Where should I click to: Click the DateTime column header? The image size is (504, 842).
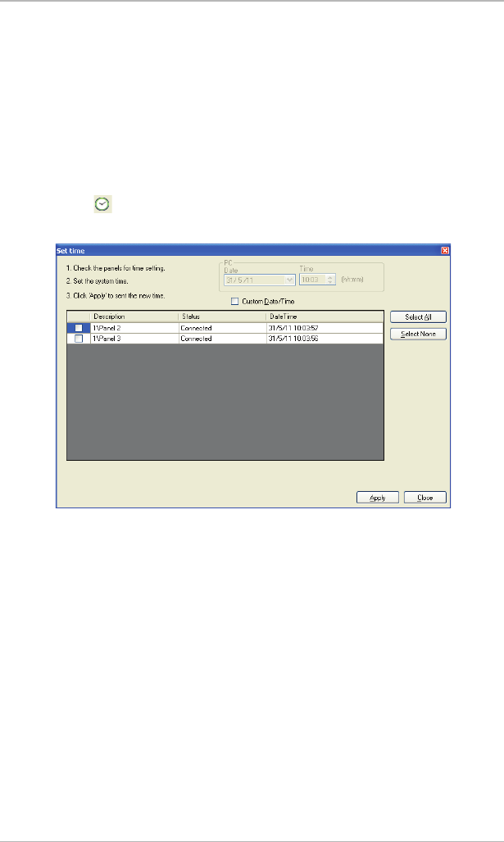tap(325, 316)
